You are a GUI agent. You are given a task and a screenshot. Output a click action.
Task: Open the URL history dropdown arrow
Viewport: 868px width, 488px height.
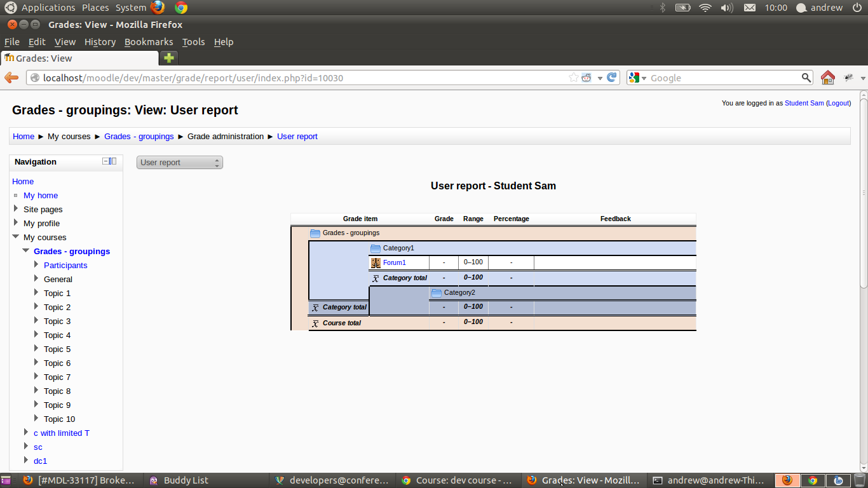pyautogui.click(x=600, y=78)
